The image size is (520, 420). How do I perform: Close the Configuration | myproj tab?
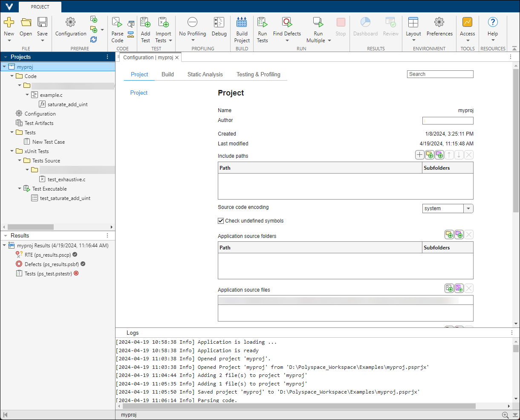(x=177, y=57)
